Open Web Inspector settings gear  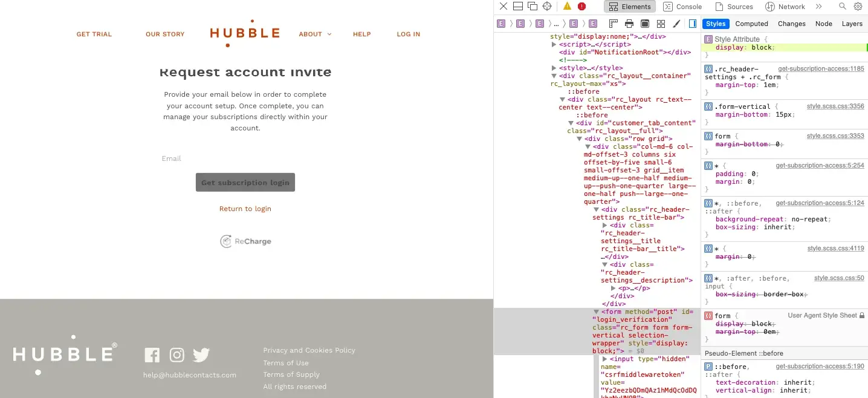[x=858, y=7]
